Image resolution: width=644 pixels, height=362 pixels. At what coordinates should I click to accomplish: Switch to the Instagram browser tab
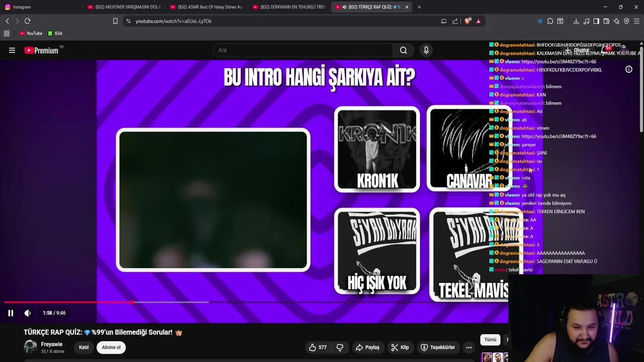click(x=41, y=7)
